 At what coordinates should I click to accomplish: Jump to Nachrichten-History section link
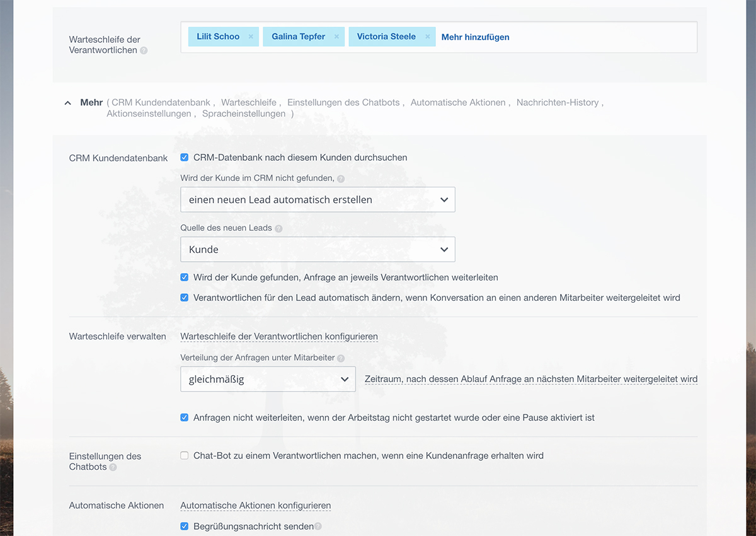tap(557, 102)
